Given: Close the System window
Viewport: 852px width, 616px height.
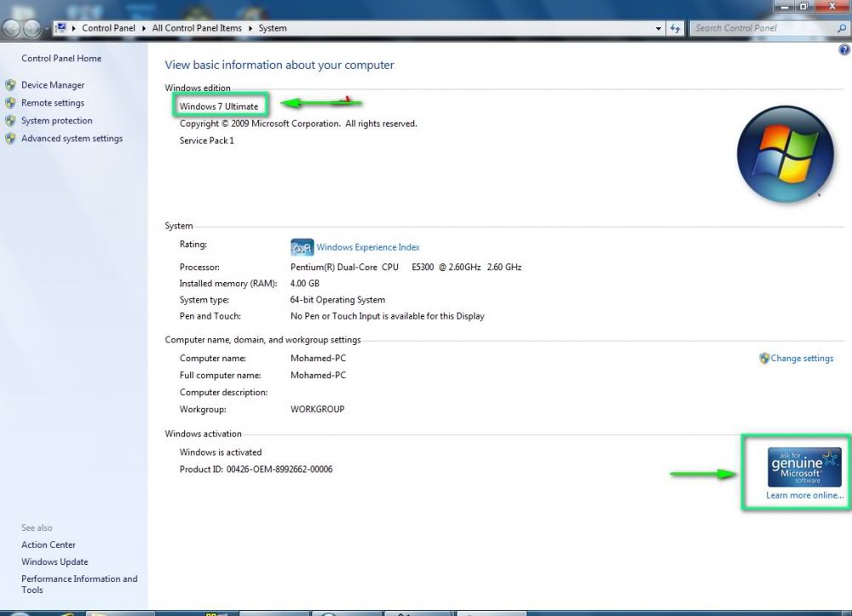Looking at the screenshot, I should [x=832, y=6].
